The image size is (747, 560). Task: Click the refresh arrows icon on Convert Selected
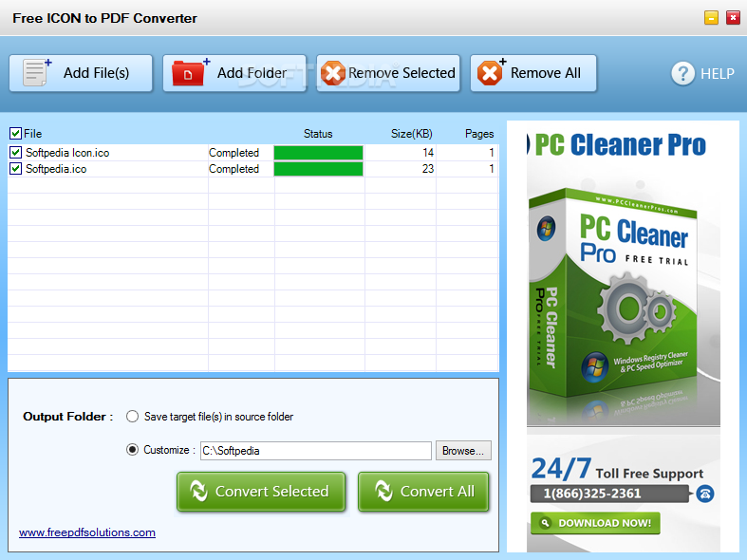point(198,491)
